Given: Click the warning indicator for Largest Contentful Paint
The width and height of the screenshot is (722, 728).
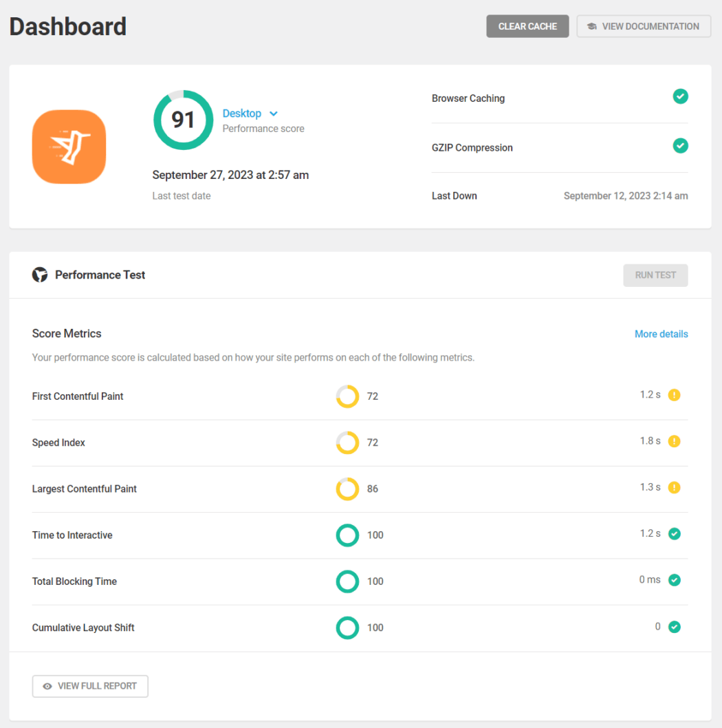Looking at the screenshot, I should [674, 487].
